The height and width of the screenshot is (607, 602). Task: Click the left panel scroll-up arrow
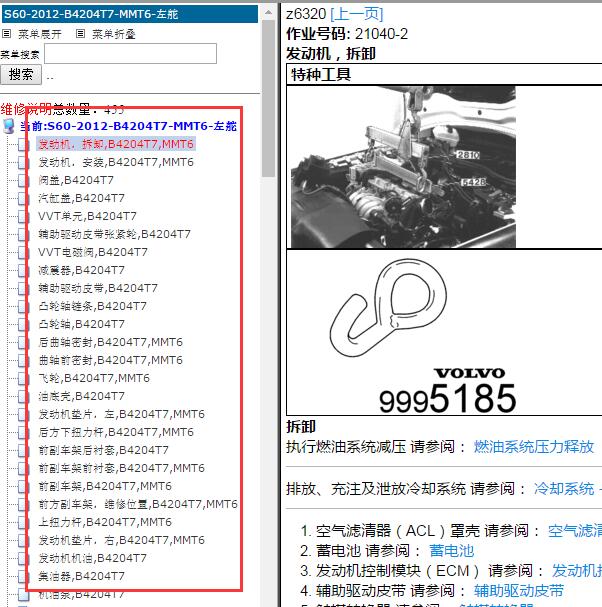(268, 12)
